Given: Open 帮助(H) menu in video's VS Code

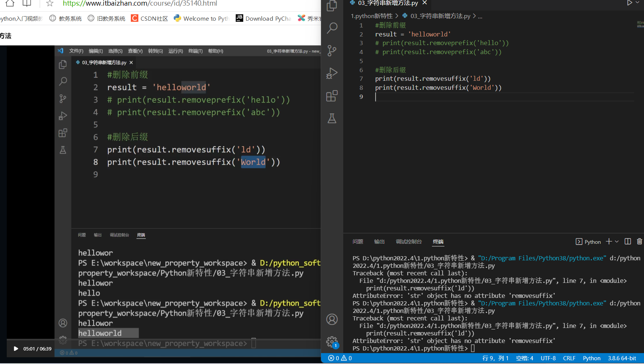Looking at the screenshot, I should point(215,51).
